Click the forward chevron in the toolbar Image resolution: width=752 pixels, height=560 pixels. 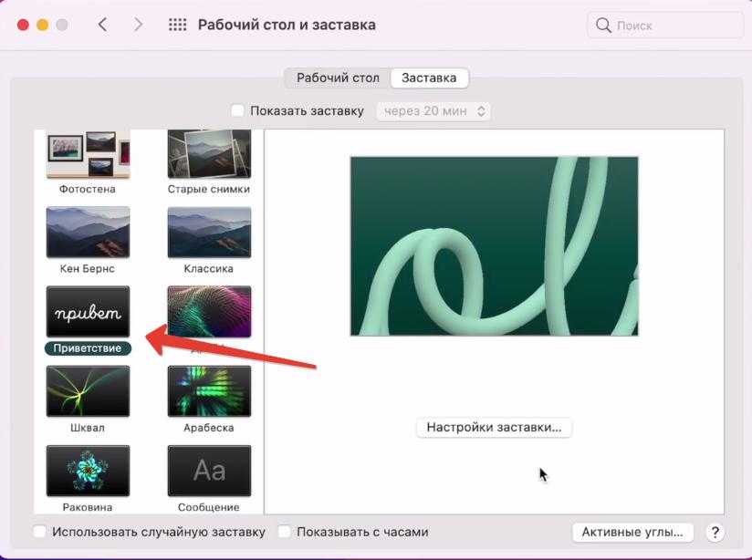point(138,26)
